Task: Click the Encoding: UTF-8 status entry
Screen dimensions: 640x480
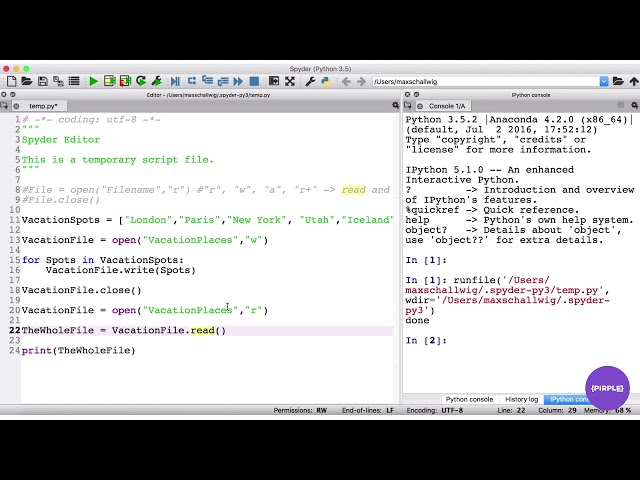Action: click(434, 410)
